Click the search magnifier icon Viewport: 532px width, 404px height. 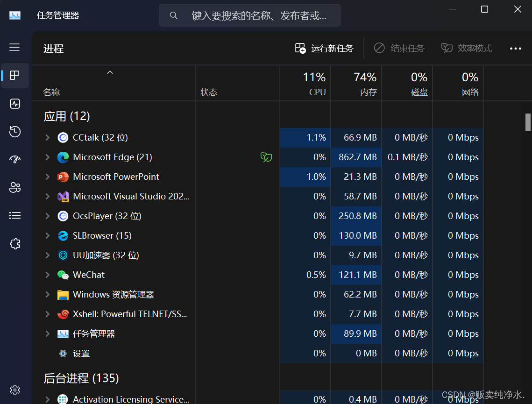pos(173,15)
